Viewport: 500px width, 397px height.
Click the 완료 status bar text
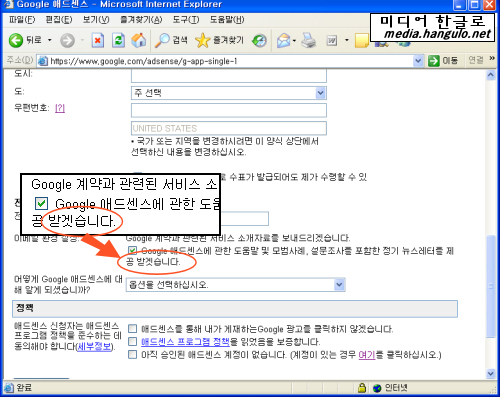pos(24,388)
